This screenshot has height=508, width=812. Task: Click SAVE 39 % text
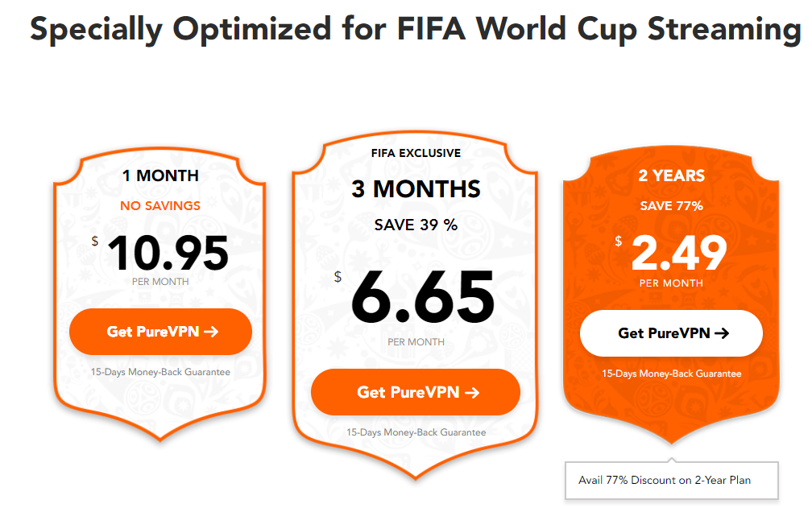pos(416,225)
